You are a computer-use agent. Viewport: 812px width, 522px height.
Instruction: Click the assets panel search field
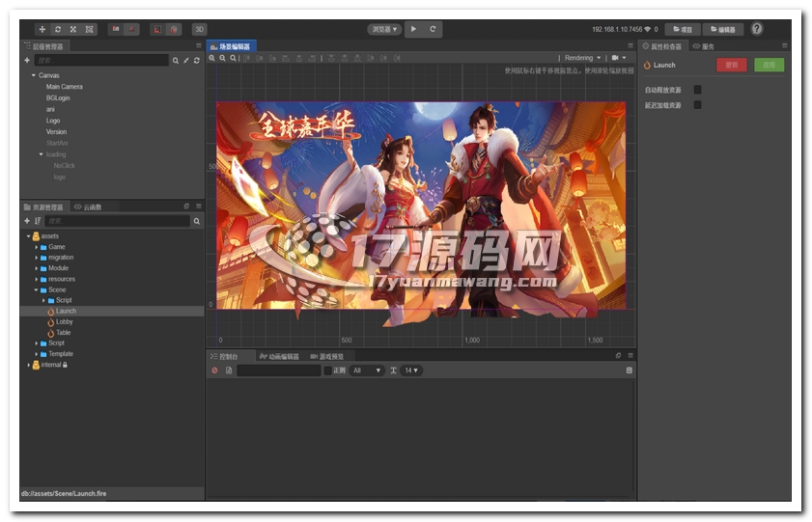(118, 221)
